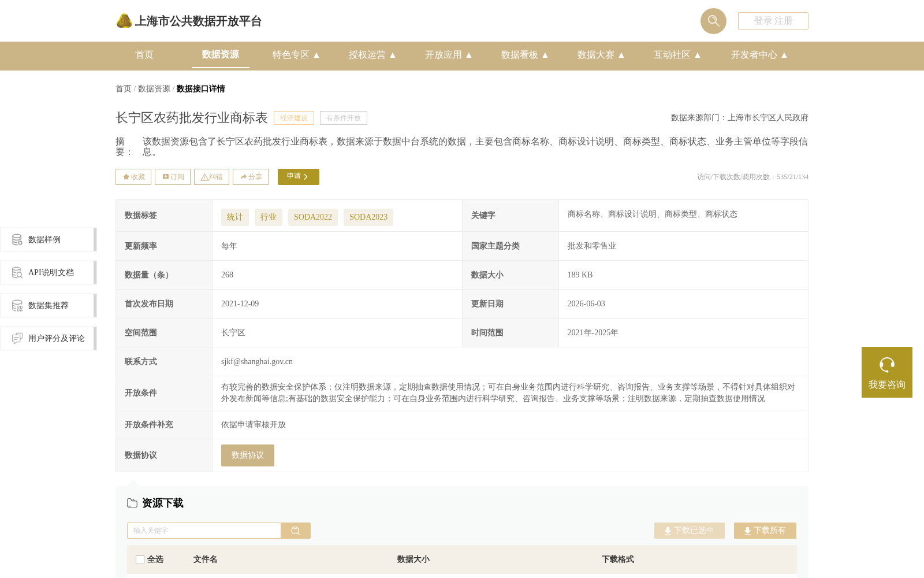
Task: Open API说明文档 in side panel
Action: coord(49,273)
